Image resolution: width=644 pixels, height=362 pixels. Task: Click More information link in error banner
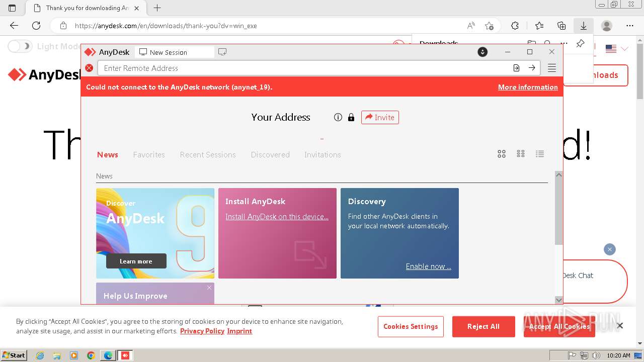point(528,87)
